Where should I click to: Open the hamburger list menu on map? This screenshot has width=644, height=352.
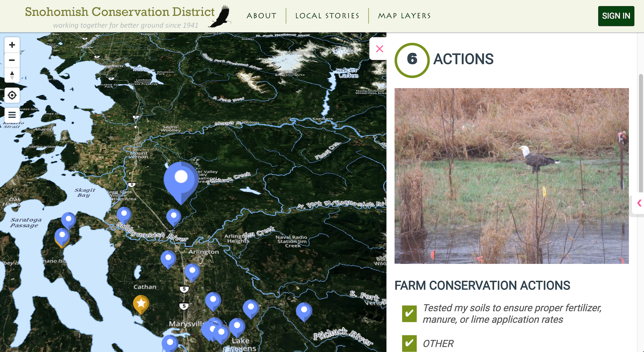click(x=12, y=115)
